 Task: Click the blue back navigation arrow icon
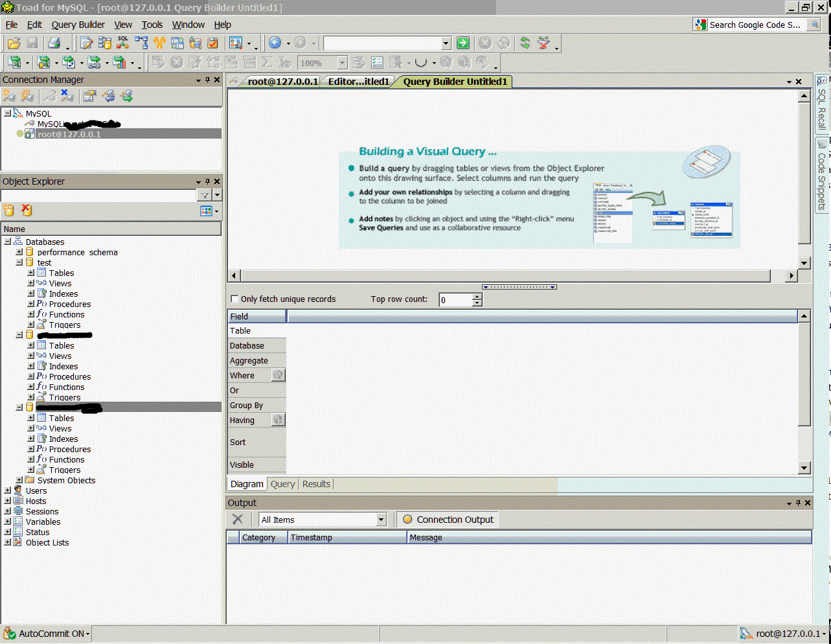pos(275,43)
